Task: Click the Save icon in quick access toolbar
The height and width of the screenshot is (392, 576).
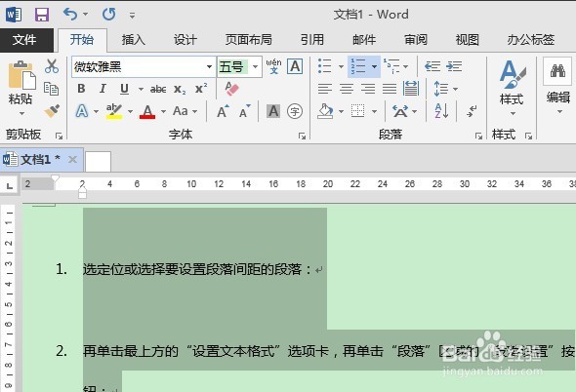Action: tap(42, 15)
